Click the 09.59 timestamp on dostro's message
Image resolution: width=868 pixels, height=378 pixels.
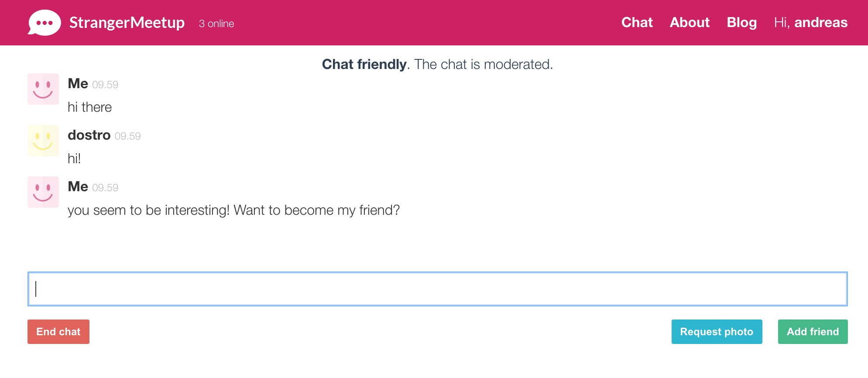(128, 136)
